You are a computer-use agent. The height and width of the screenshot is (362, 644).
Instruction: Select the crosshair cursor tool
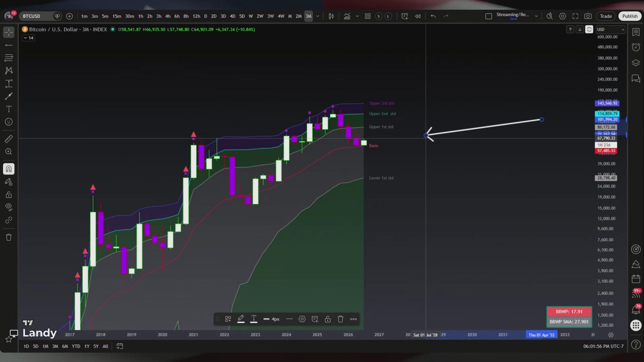point(9,32)
